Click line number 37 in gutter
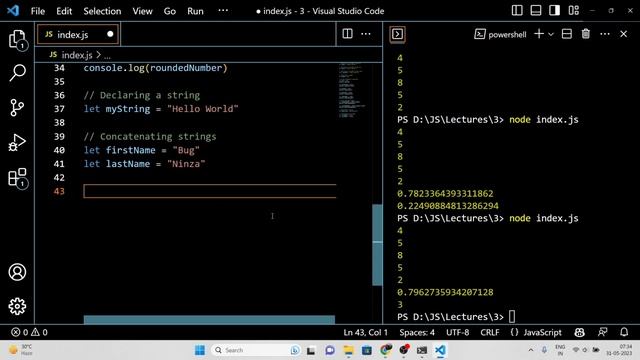Screen dimensions: 640x360 click(x=59, y=109)
